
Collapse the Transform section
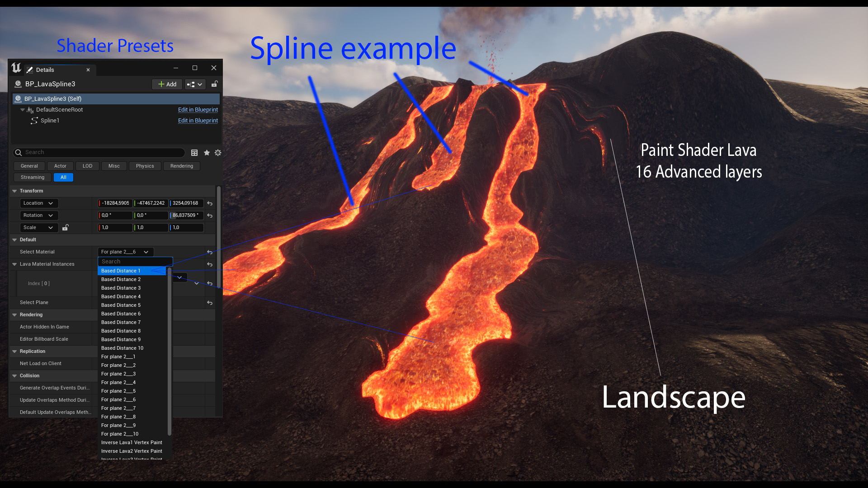(x=14, y=191)
